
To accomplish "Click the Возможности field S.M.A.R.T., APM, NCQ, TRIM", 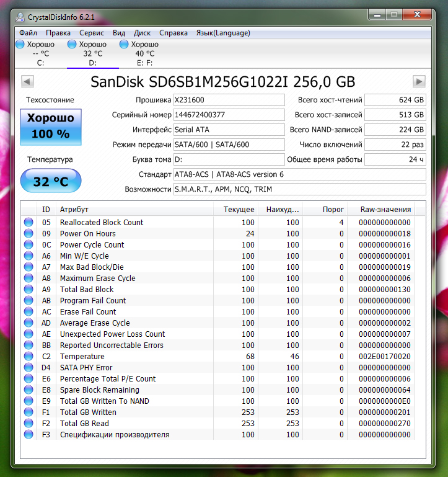I will [300, 189].
